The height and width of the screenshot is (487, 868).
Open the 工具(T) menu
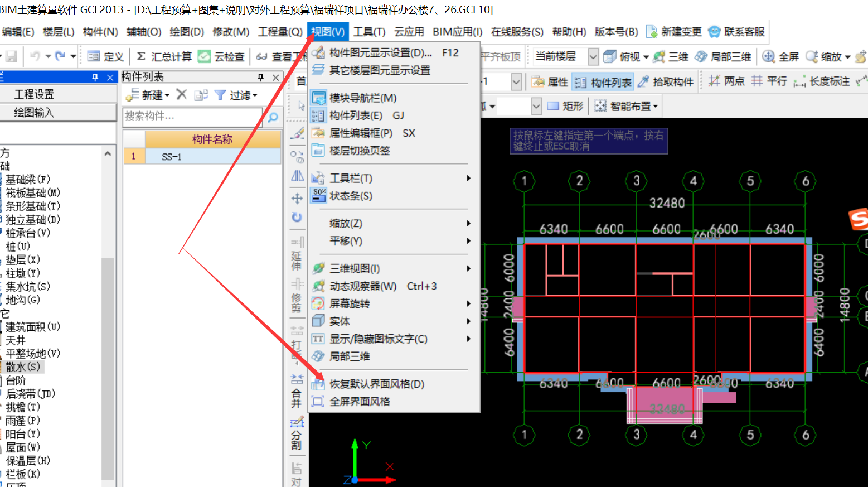369,32
